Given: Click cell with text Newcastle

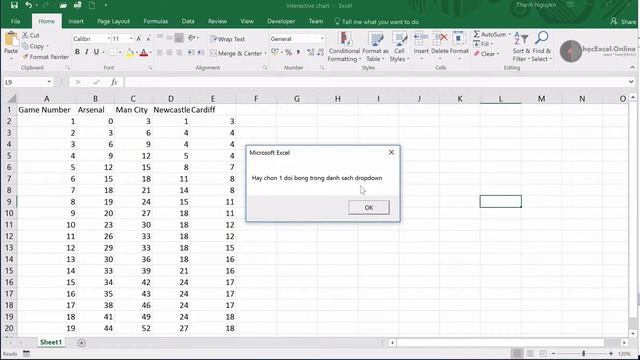Looking at the screenshot, I should 171,110.
